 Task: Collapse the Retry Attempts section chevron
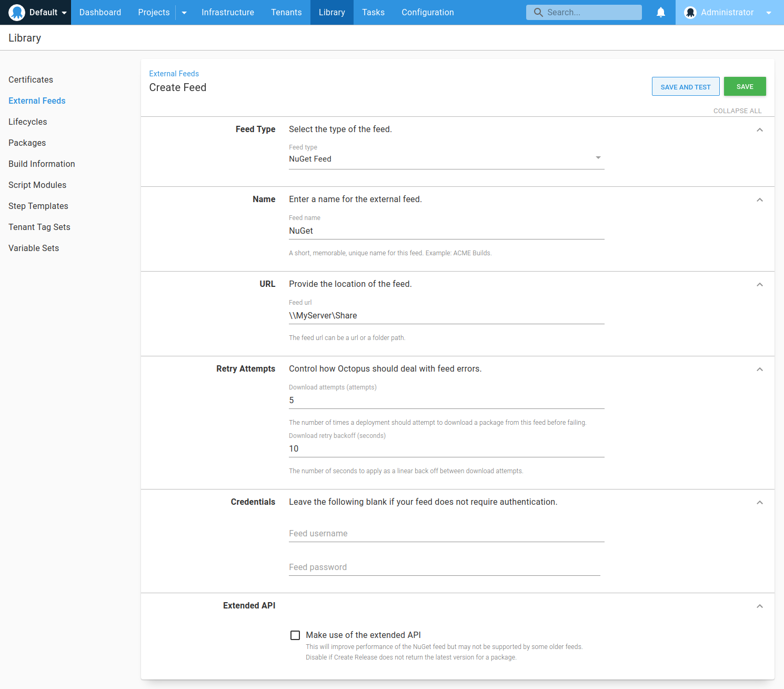point(759,370)
